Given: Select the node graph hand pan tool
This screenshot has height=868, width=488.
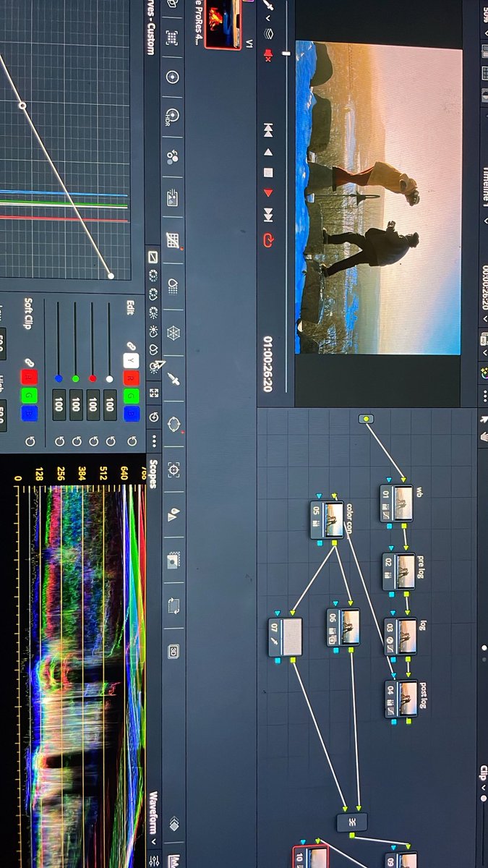Looking at the screenshot, I should point(484,437).
